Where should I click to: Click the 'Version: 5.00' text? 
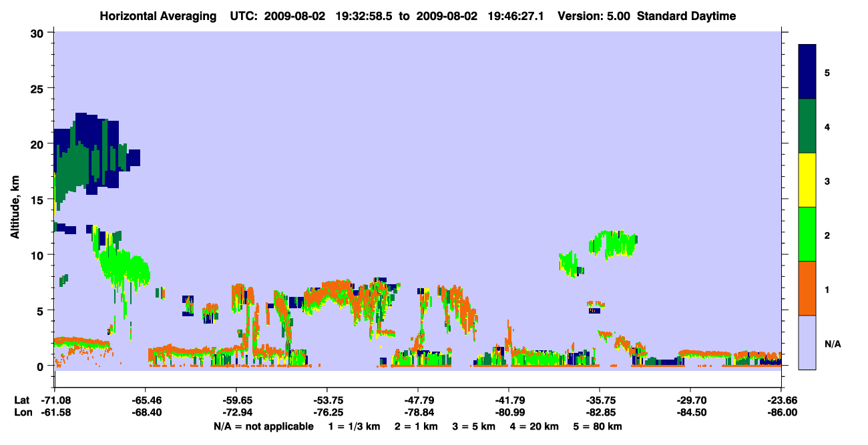596,16
